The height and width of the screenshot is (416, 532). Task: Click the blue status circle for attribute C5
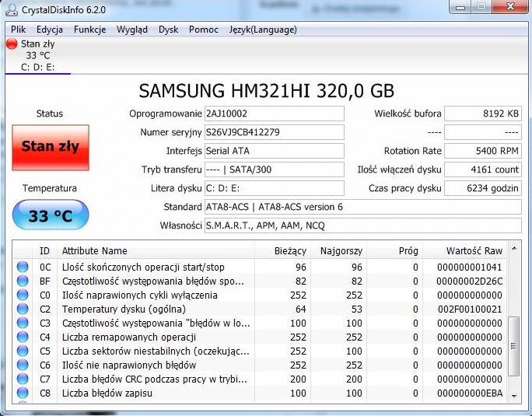[x=23, y=351]
